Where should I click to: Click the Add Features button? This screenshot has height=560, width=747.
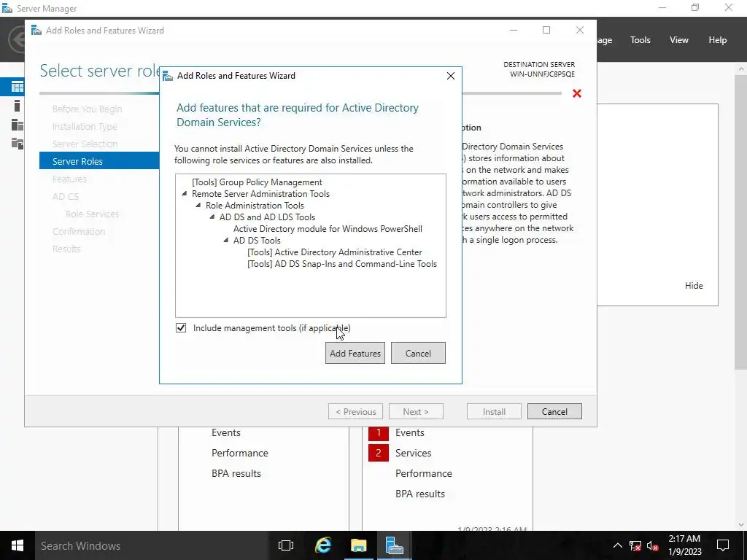(x=355, y=353)
